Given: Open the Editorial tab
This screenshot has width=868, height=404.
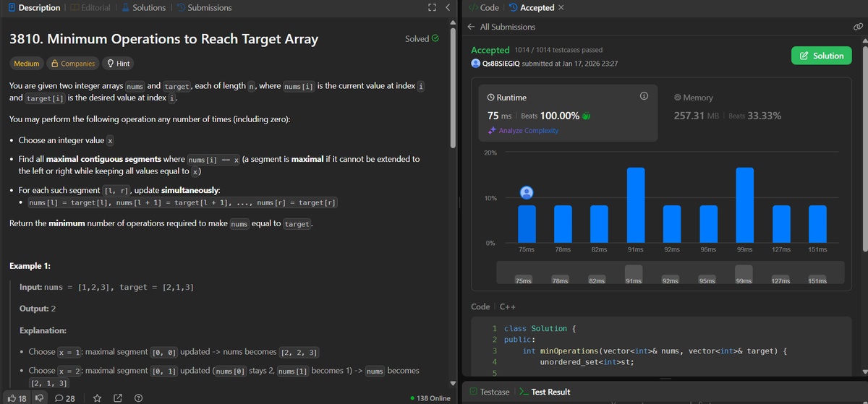Looking at the screenshot, I should [90, 7].
